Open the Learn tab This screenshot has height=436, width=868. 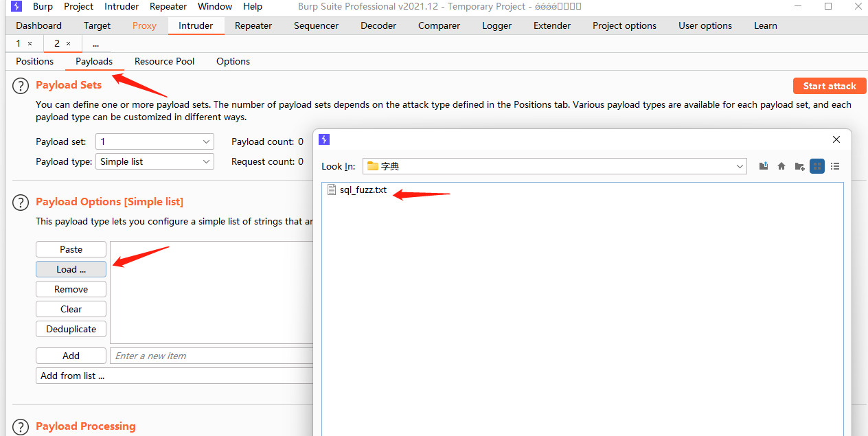(x=766, y=25)
